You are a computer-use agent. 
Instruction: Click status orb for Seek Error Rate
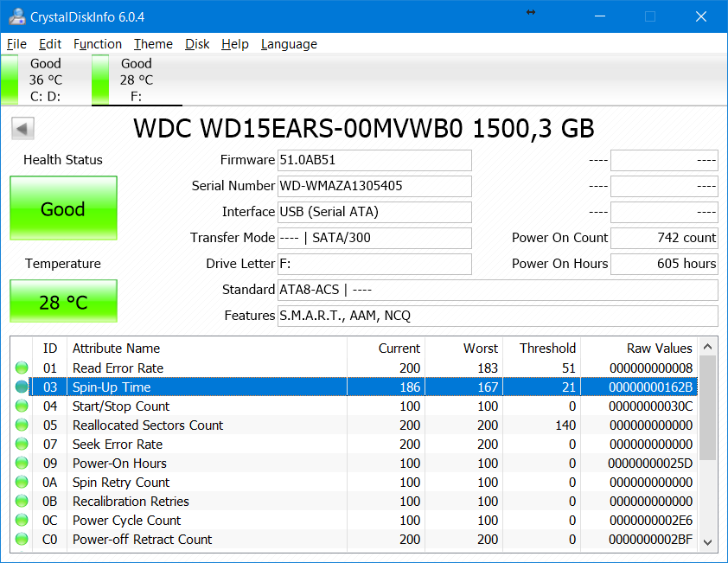pos(22,444)
